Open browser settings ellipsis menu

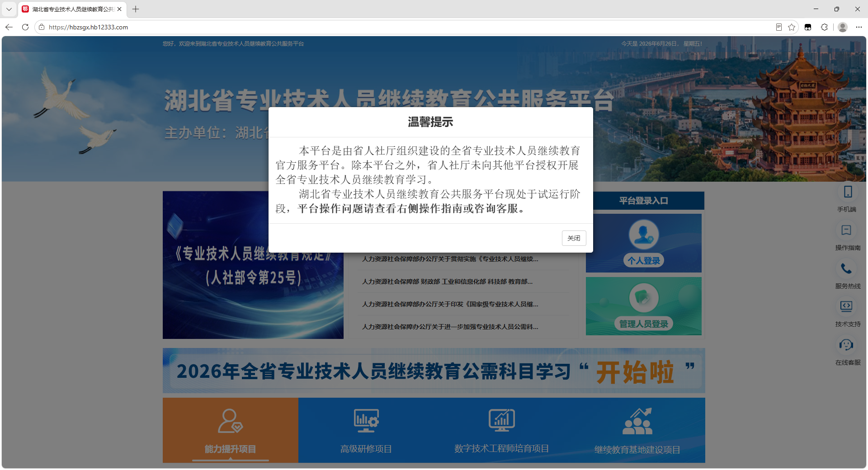859,27
